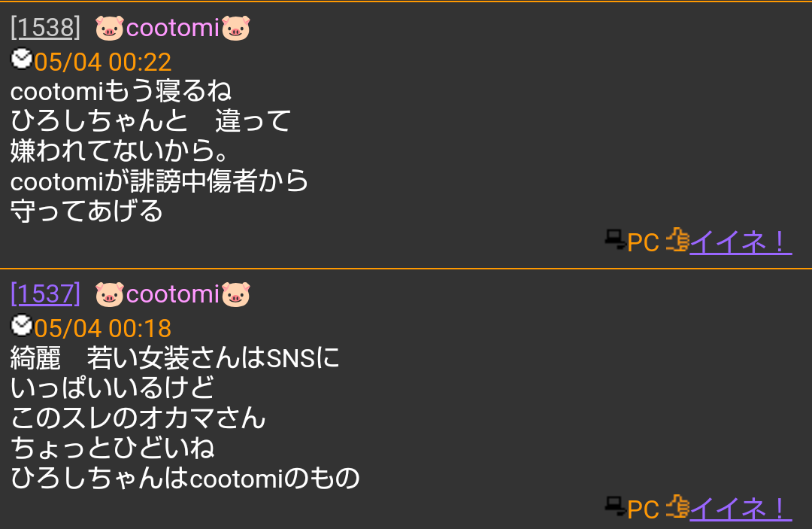Click right pig emoji in post 1537 name
This screenshot has height=529, width=812.
pyautogui.click(x=236, y=295)
